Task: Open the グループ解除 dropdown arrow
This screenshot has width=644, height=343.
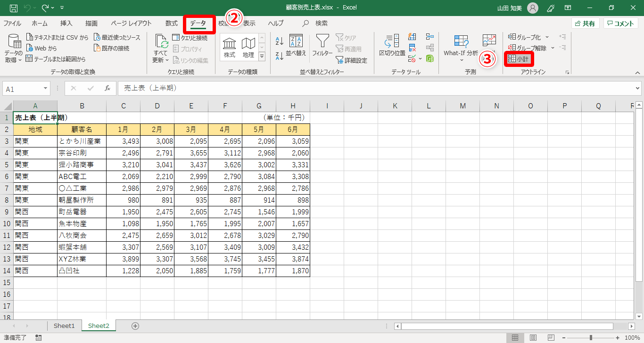Action: [553, 48]
